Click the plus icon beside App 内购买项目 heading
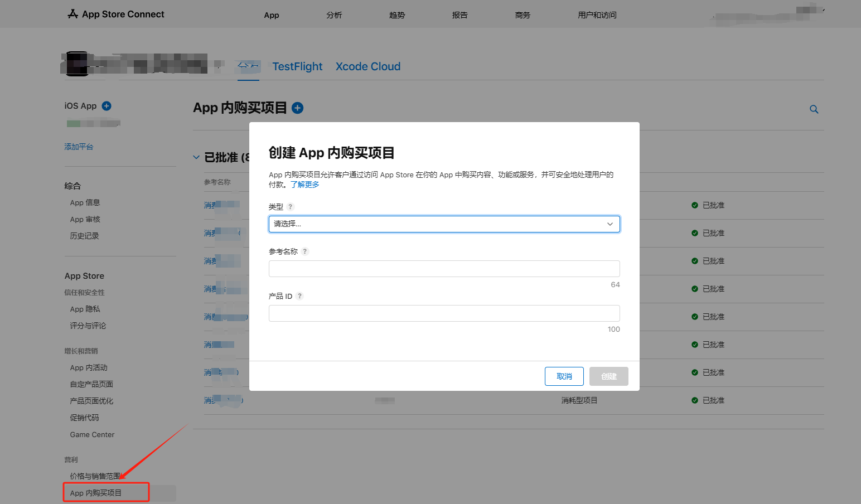861x504 pixels. click(x=298, y=108)
